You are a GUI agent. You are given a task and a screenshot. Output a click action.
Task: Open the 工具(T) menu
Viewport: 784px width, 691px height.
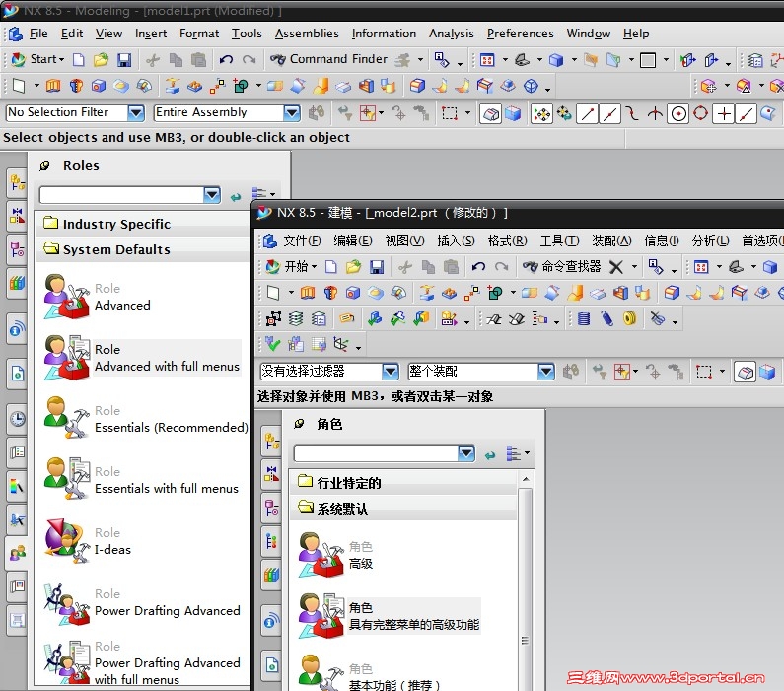click(559, 242)
